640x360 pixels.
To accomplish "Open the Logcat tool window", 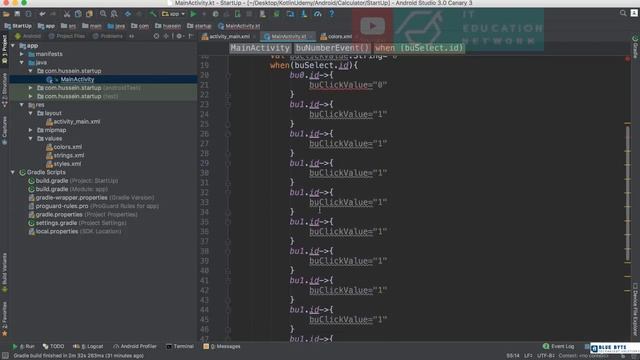I will point(88,347).
